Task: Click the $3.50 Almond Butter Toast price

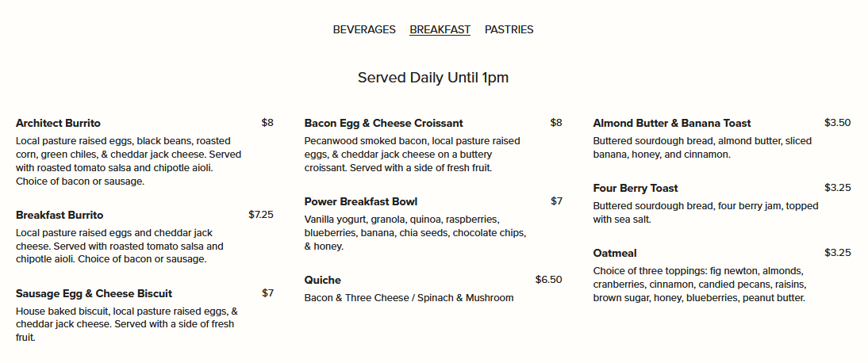Action: [837, 123]
